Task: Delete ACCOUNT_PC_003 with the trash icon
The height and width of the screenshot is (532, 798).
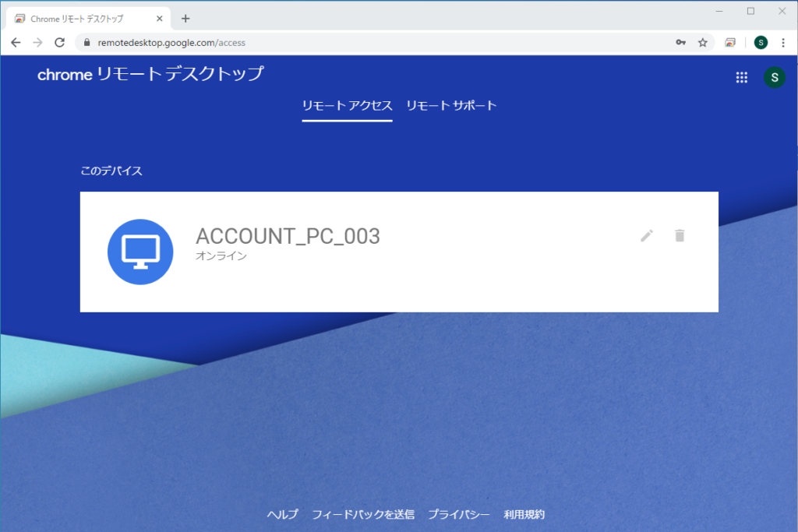Action: point(680,235)
